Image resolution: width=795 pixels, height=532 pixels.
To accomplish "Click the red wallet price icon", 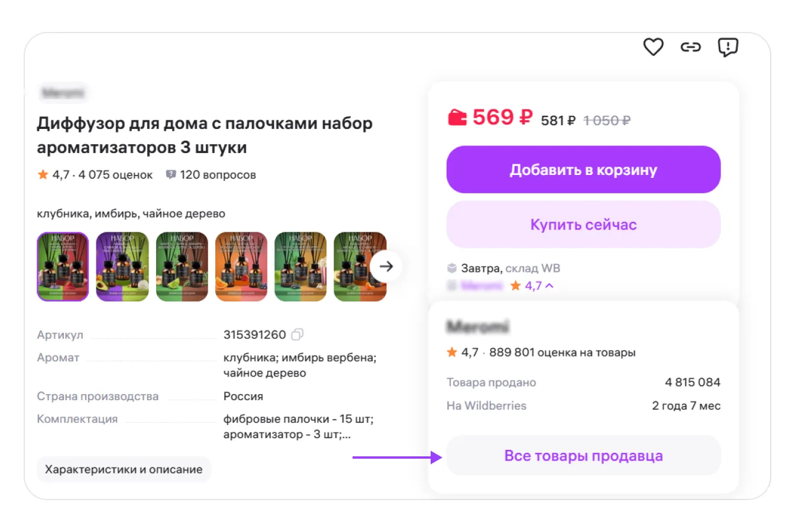I will coord(457,118).
